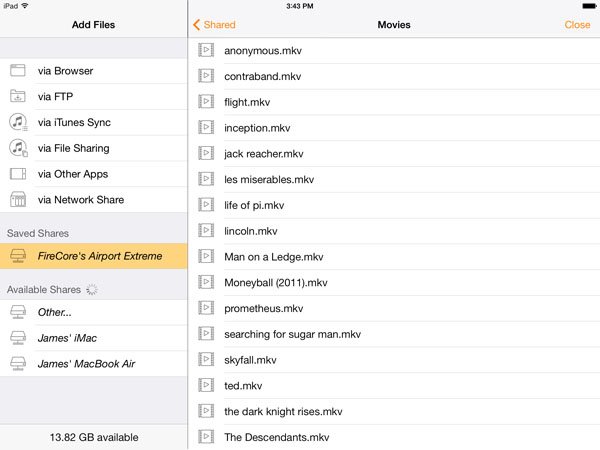
Task: Connect to James' iMac share
Action: pos(94,338)
